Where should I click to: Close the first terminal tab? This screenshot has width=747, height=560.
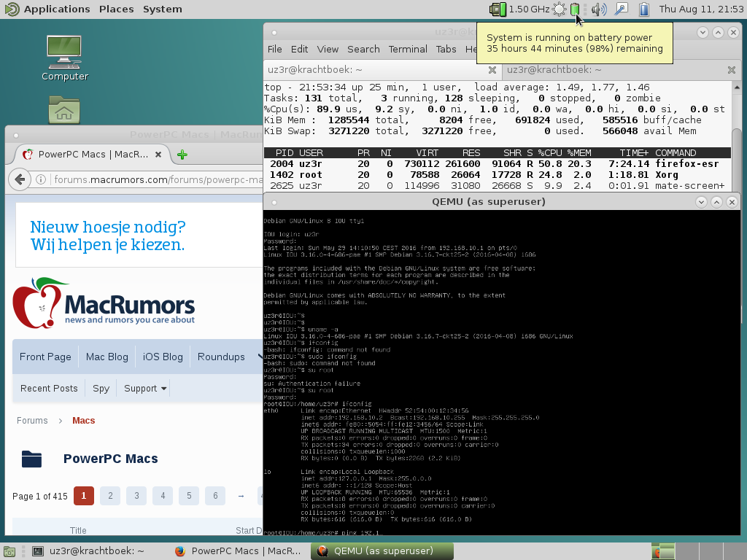click(x=492, y=70)
